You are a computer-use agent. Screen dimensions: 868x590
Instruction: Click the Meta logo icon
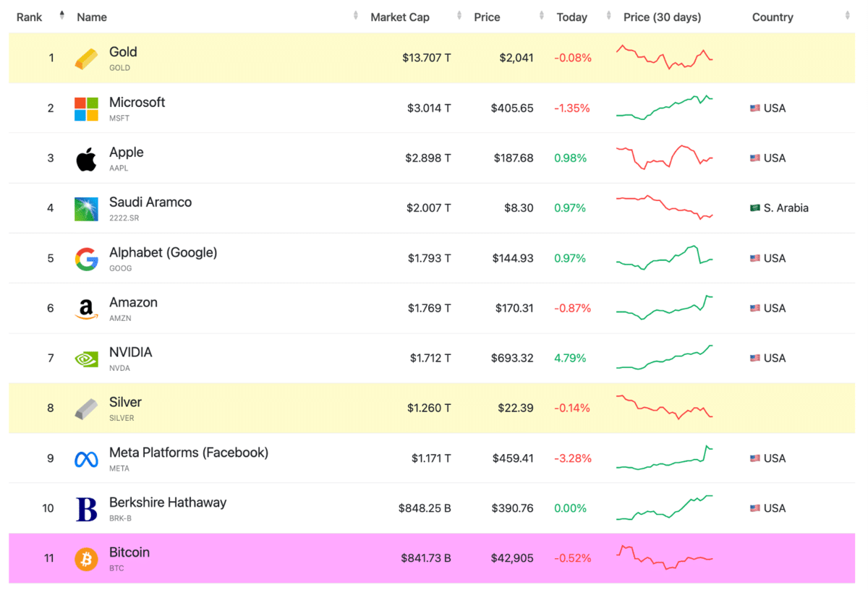click(x=86, y=459)
